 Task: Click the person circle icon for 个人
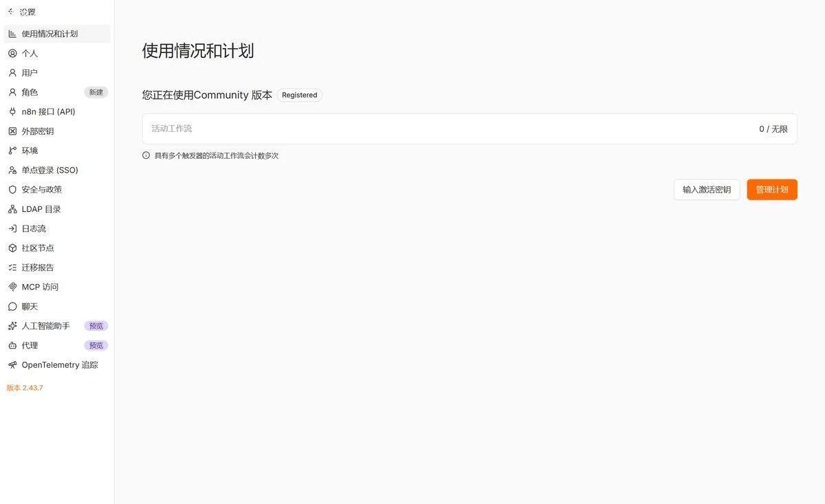point(12,53)
